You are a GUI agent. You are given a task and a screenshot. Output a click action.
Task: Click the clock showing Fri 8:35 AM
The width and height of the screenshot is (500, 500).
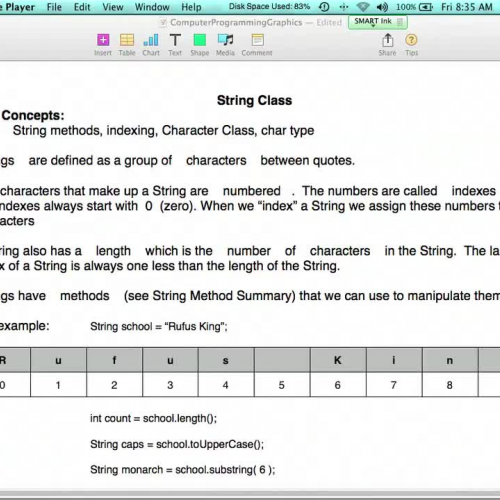click(x=467, y=7)
